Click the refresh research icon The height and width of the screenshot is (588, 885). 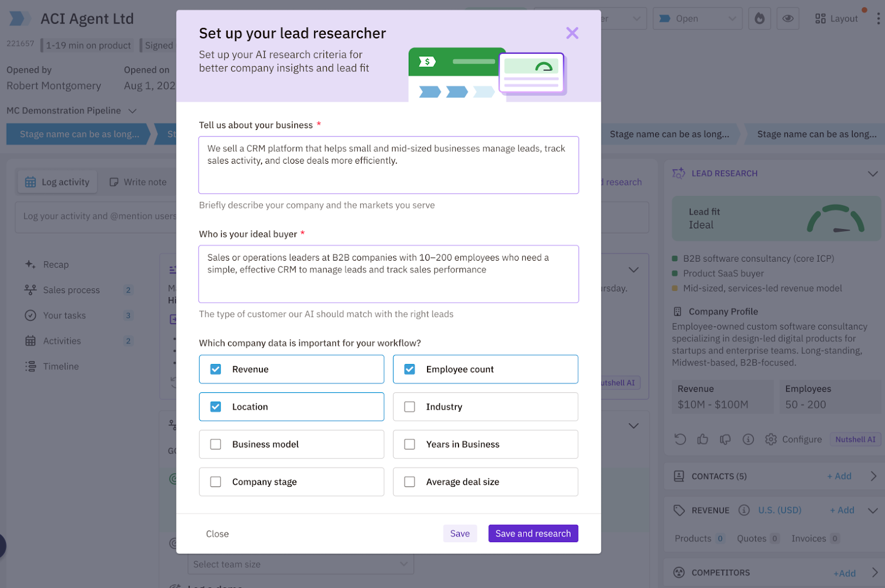(680, 439)
